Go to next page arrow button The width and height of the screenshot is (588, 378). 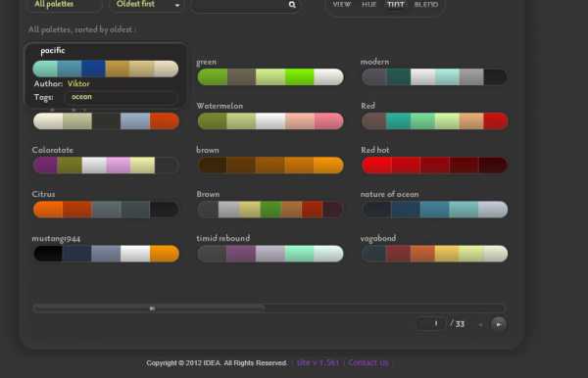(x=499, y=324)
